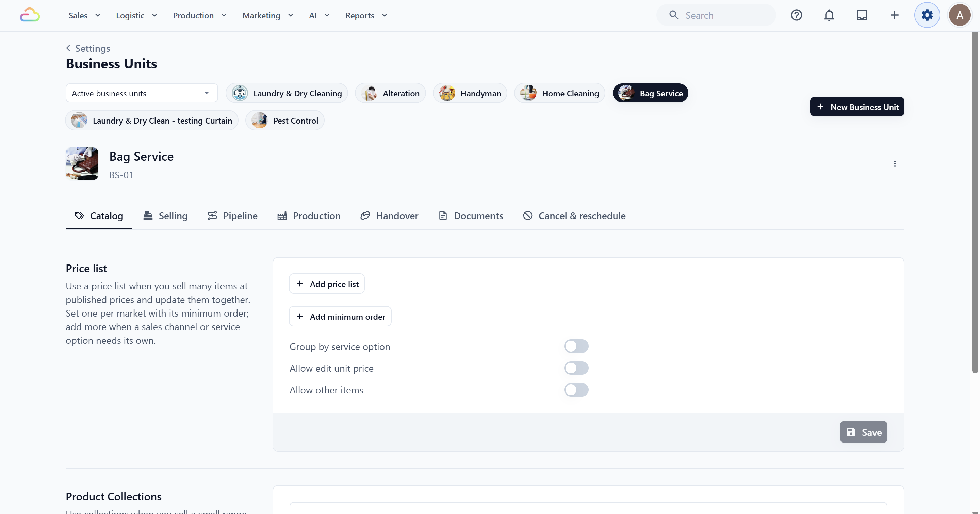Select the Catalog tab

[x=99, y=216]
